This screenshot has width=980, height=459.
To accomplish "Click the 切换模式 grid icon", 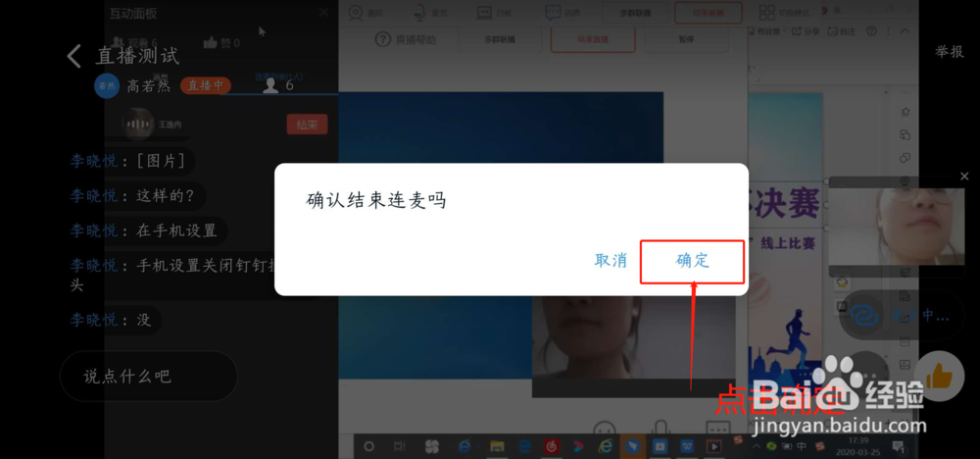I will (767, 12).
